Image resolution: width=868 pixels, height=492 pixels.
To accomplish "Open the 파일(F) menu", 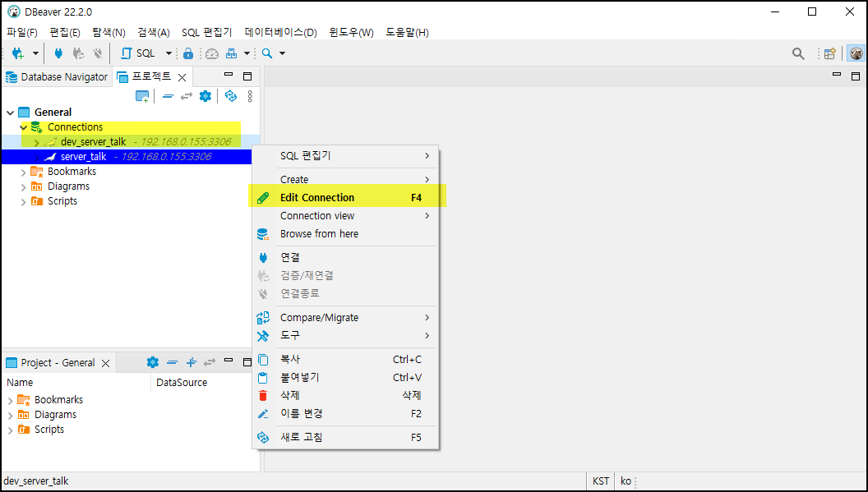I will (22, 33).
